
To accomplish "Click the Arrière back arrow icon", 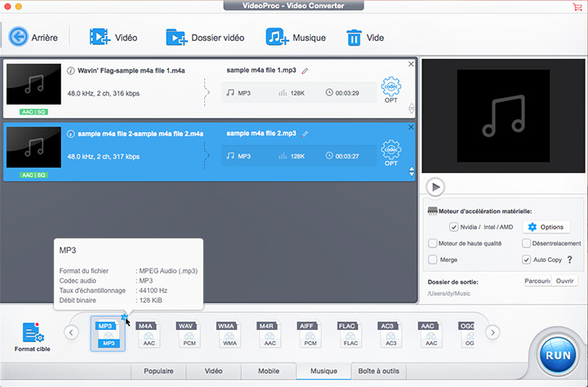I will click(18, 37).
